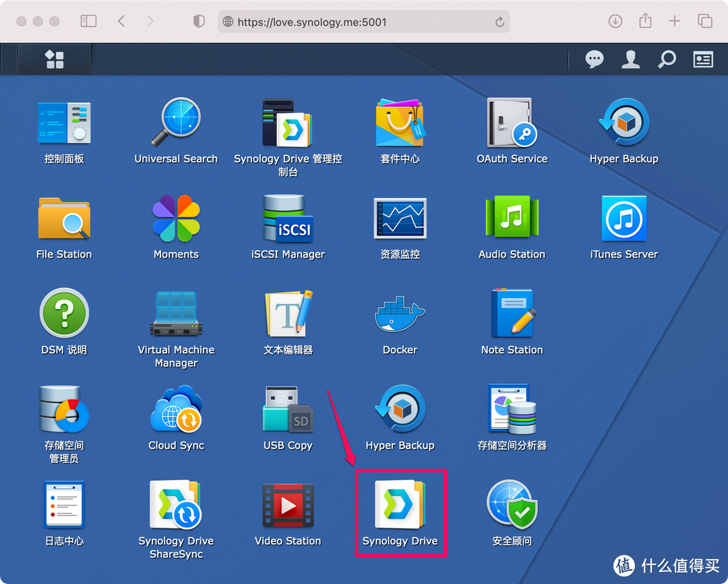Open Synology Drive 管理控制台
The image size is (728, 584).
coord(288,123)
